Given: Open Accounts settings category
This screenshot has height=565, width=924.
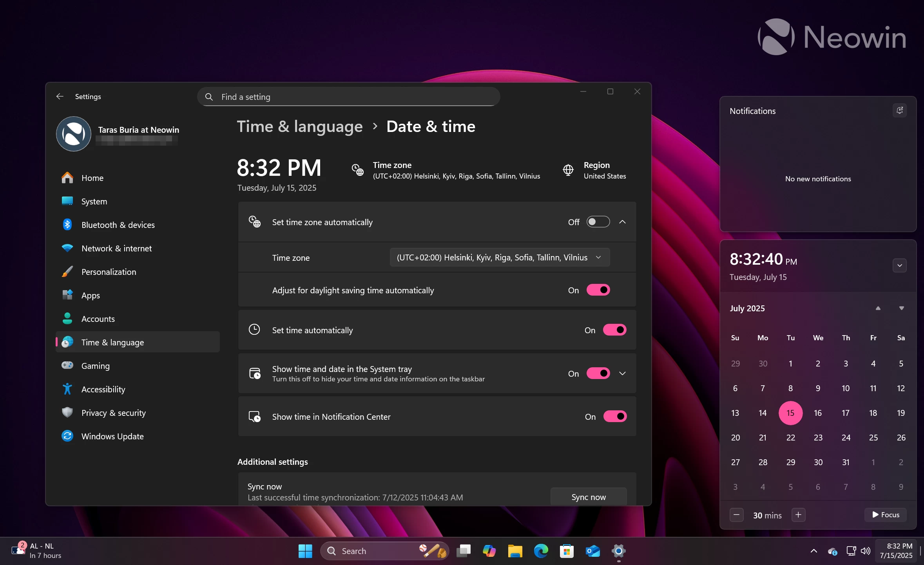Looking at the screenshot, I should click(138, 319).
